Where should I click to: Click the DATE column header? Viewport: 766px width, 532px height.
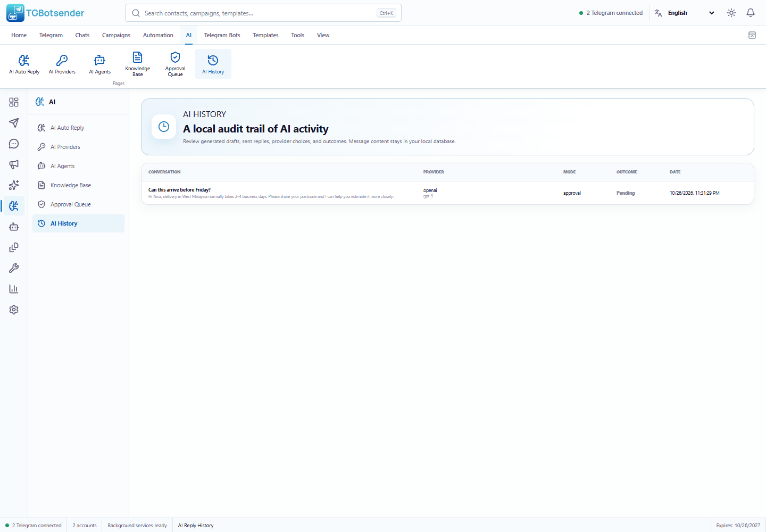(x=675, y=172)
